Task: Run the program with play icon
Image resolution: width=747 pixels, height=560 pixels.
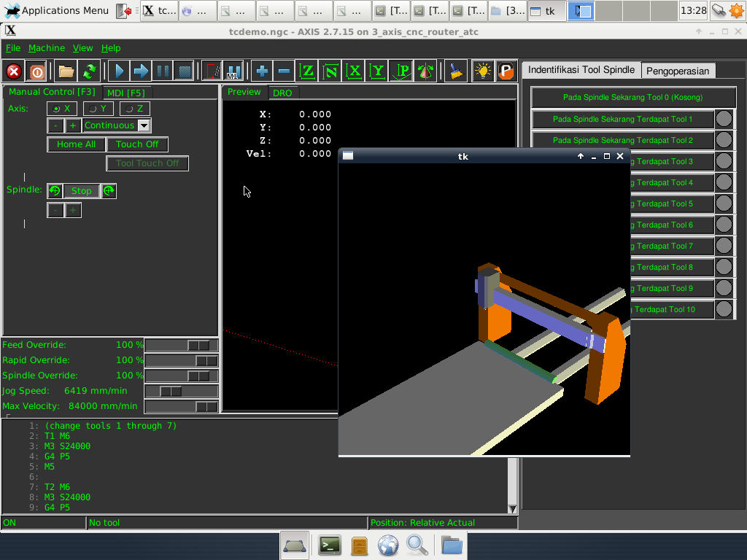Action: pyautogui.click(x=120, y=71)
